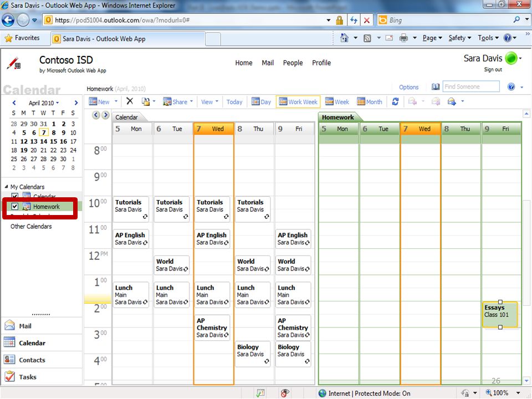Open the IE Page menu dropdown

(x=432, y=38)
